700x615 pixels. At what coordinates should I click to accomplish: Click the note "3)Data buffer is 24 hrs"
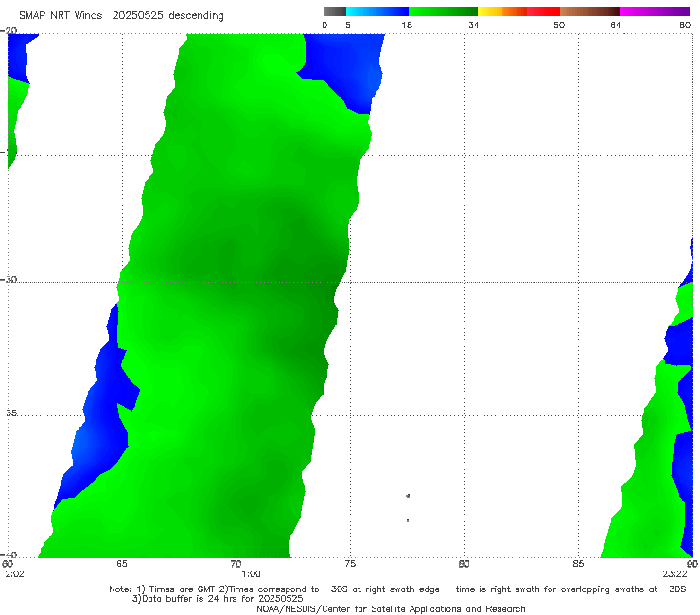tap(218, 599)
